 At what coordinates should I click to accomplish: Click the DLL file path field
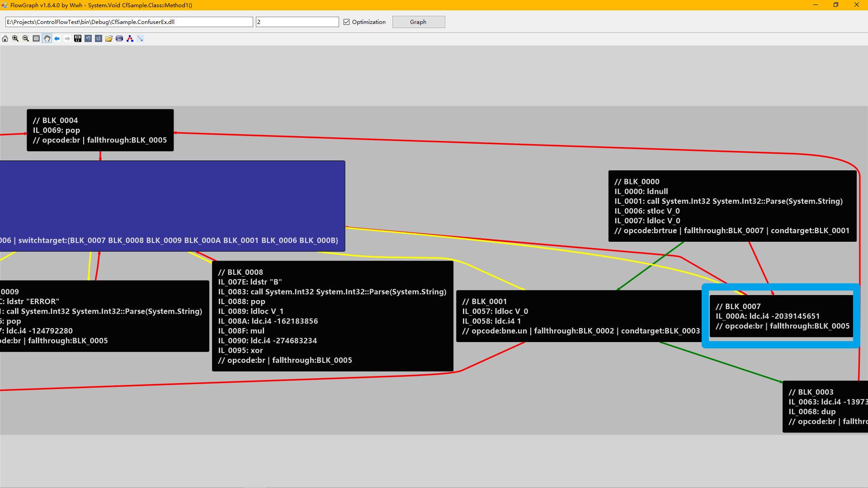[129, 22]
